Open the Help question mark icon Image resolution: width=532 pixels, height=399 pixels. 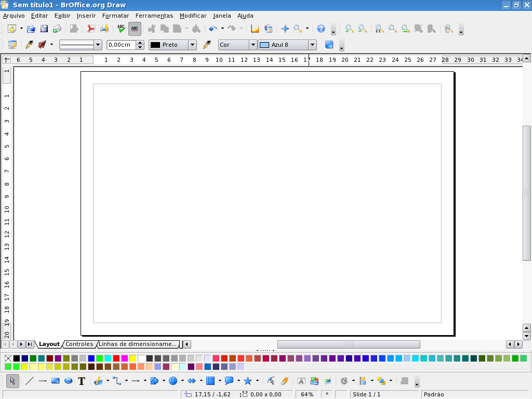click(x=321, y=29)
